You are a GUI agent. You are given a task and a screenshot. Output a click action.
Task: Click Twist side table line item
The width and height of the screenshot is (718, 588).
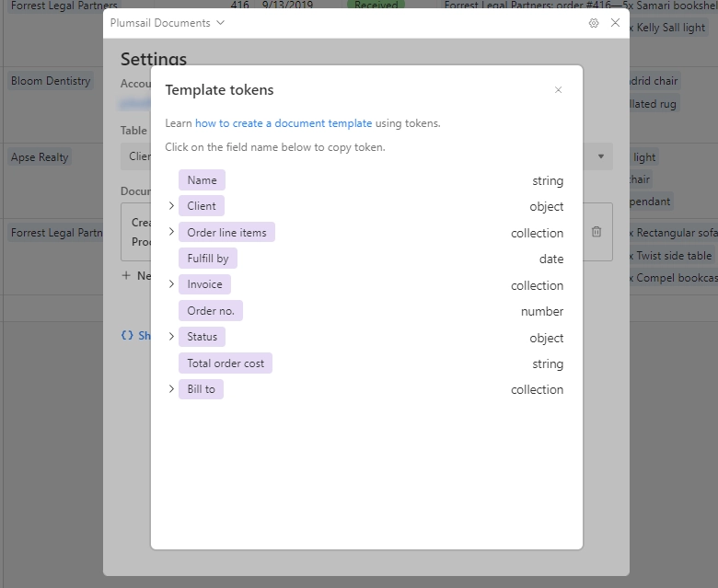(x=671, y=255)
